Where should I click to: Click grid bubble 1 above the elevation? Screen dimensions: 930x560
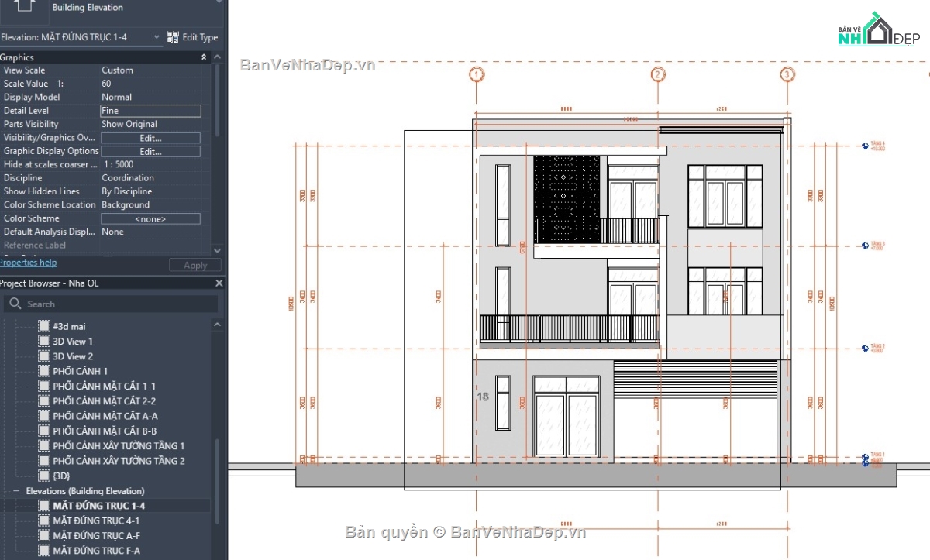477,74
